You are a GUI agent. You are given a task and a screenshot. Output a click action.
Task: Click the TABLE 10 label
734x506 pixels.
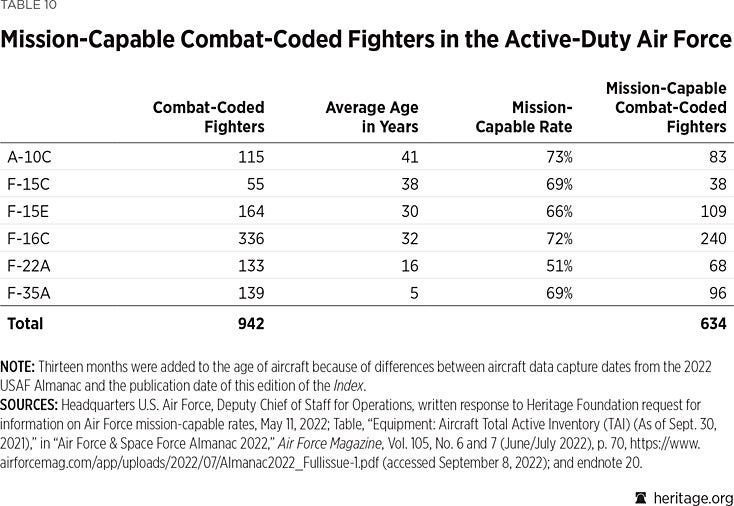pos(29,6)
